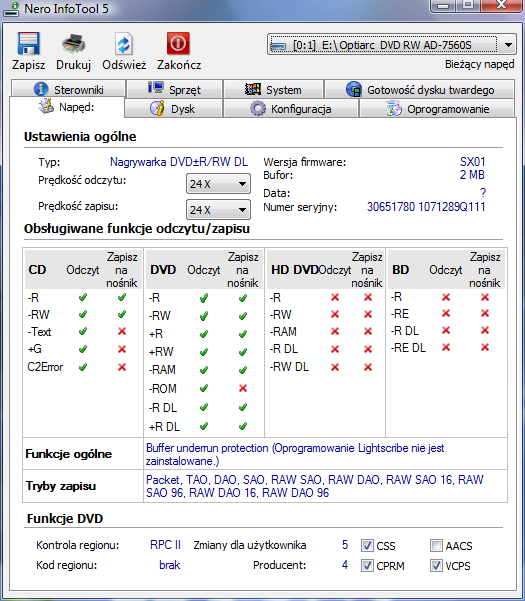Click the Sterowniki info icon
The width and height of the screenshot is (525, 601).
coord(41,89)
